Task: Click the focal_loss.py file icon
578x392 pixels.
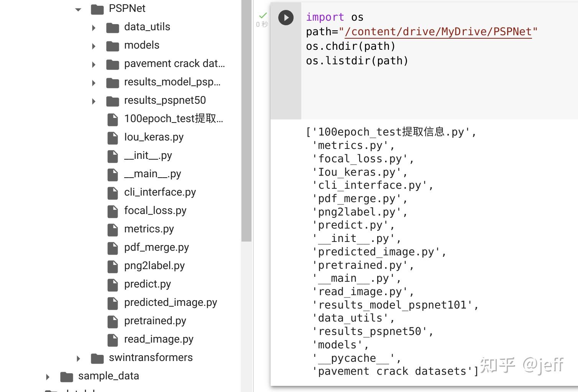Action: [x=113, y=211]
